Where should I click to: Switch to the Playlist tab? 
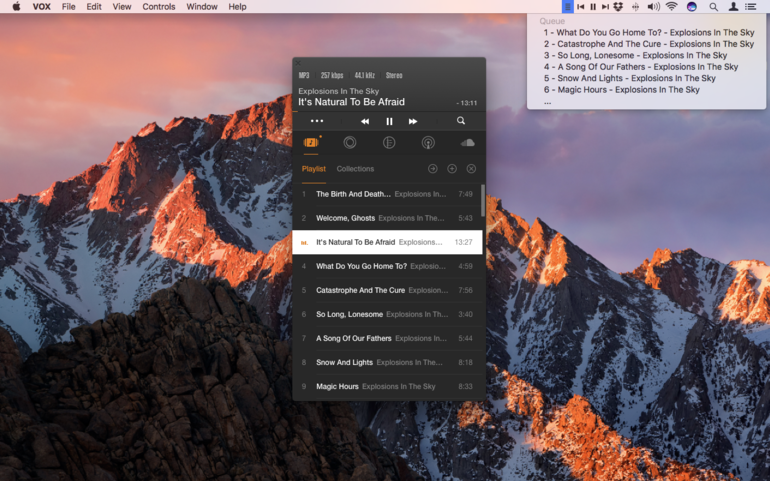click(x=314, y=169)
